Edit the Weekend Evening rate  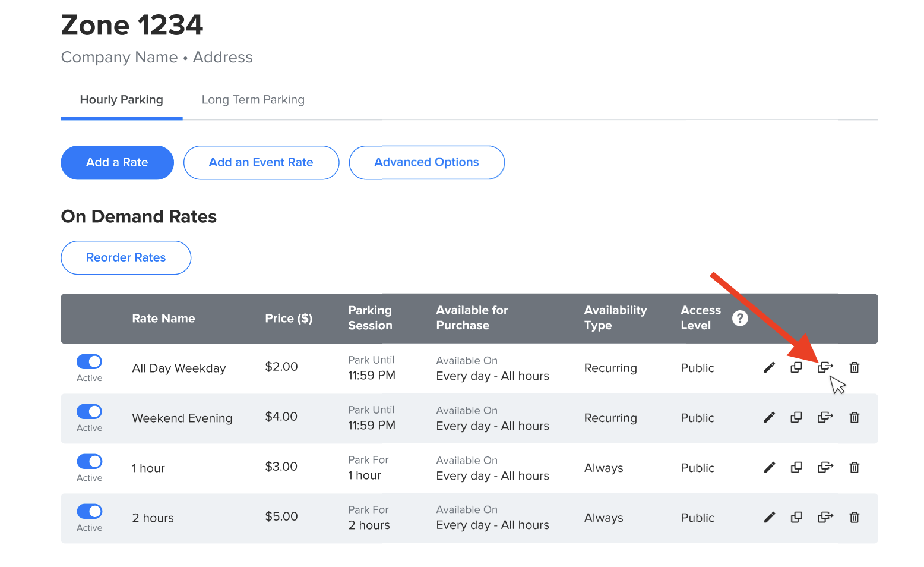[x=769, y=417]
